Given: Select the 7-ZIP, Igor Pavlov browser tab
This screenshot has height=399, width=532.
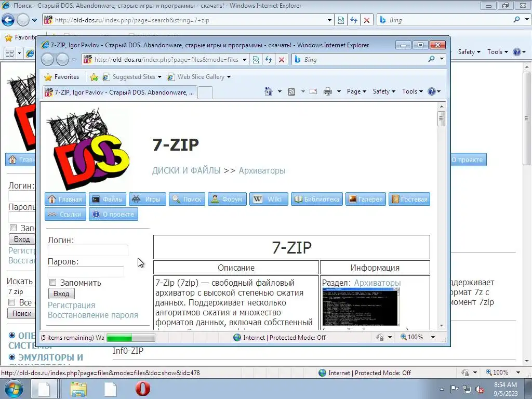Looking at the screenshot, I should coord(119,92).
